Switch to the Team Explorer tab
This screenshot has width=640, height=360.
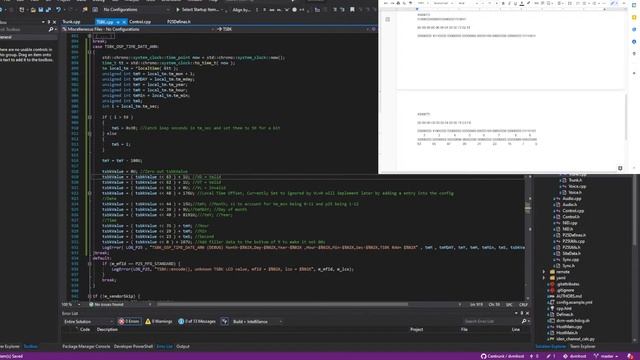point(583,347)
